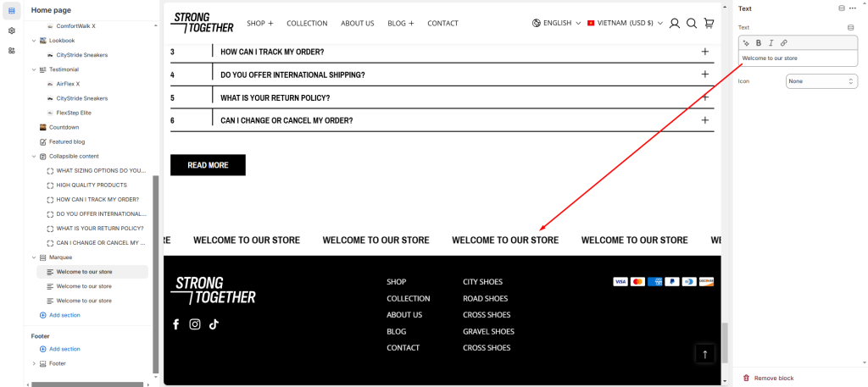This screenshot has width=868, height=387.
Task: Open Theme settings gear icon
Action: (12, 30)
